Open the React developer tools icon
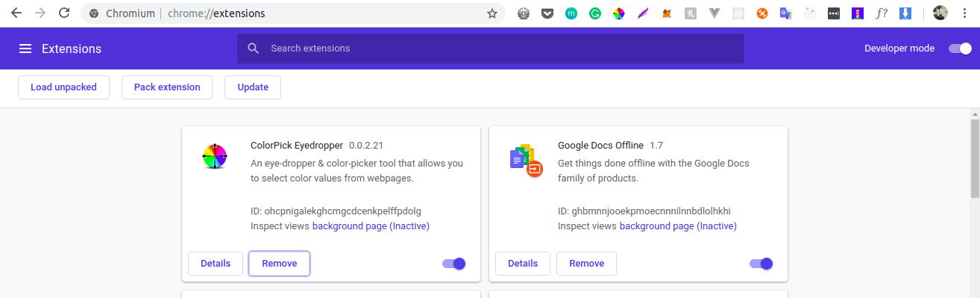This screenshot has width=980, height=298. click(x=738, y=13)
